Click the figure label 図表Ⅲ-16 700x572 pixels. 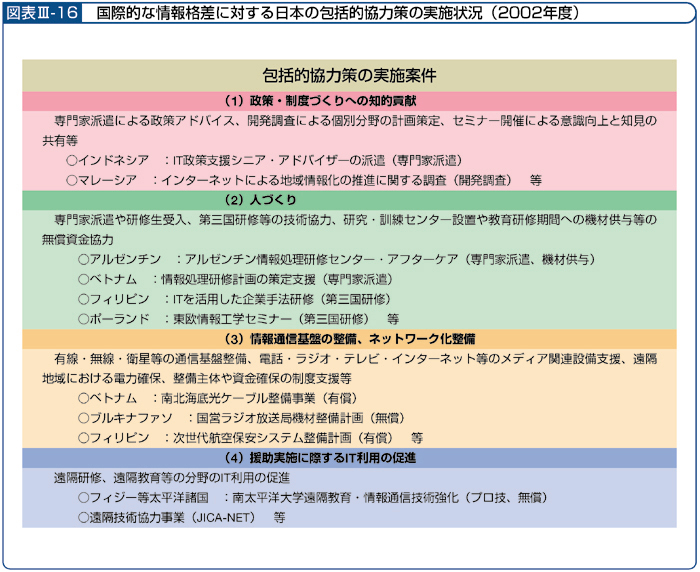click(42, 13)
